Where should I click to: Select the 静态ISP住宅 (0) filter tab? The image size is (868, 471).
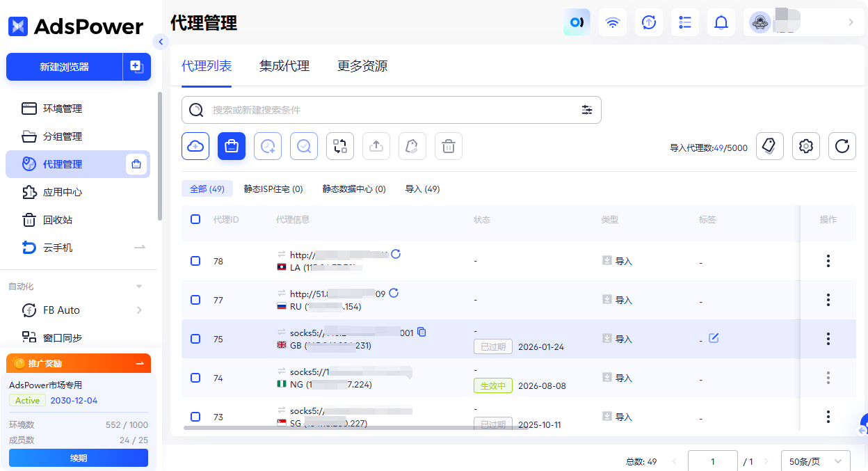pos(273,189)
